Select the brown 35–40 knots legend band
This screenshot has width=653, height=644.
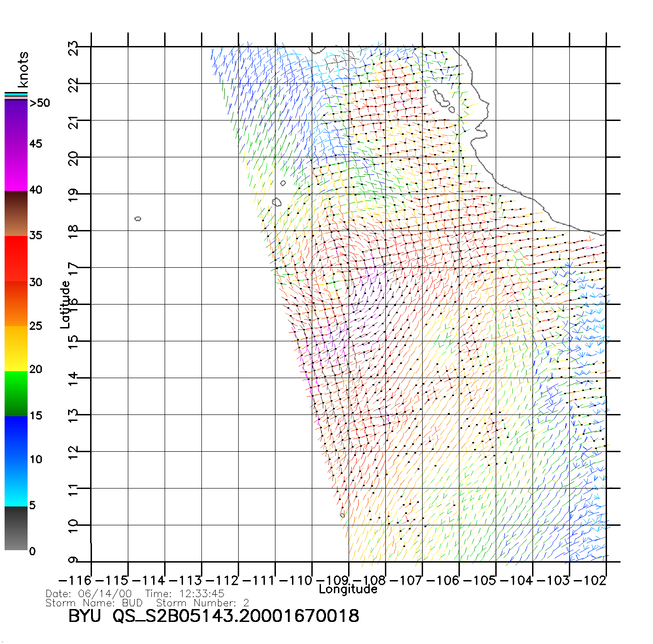coord(16,214)
